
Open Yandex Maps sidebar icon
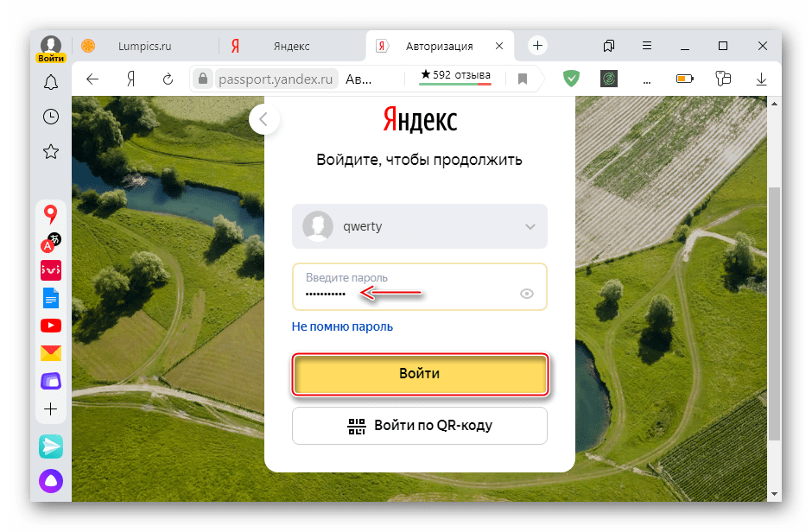pos(51,213)
